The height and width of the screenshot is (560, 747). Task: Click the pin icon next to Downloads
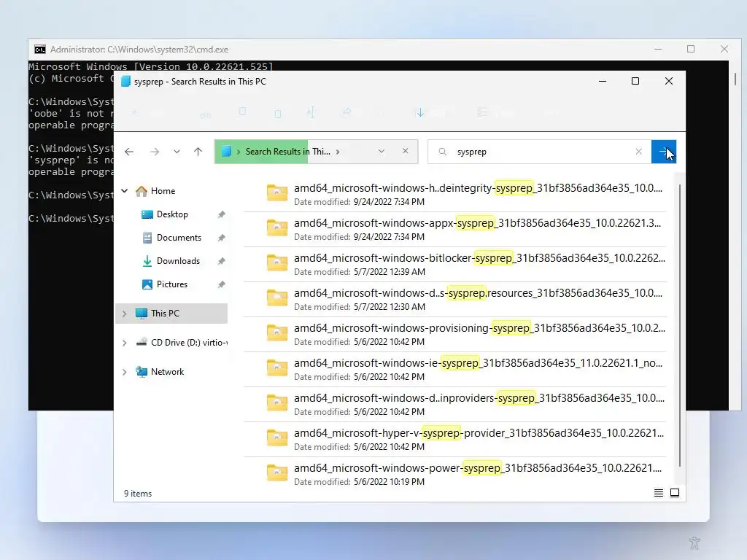point(222,262)
